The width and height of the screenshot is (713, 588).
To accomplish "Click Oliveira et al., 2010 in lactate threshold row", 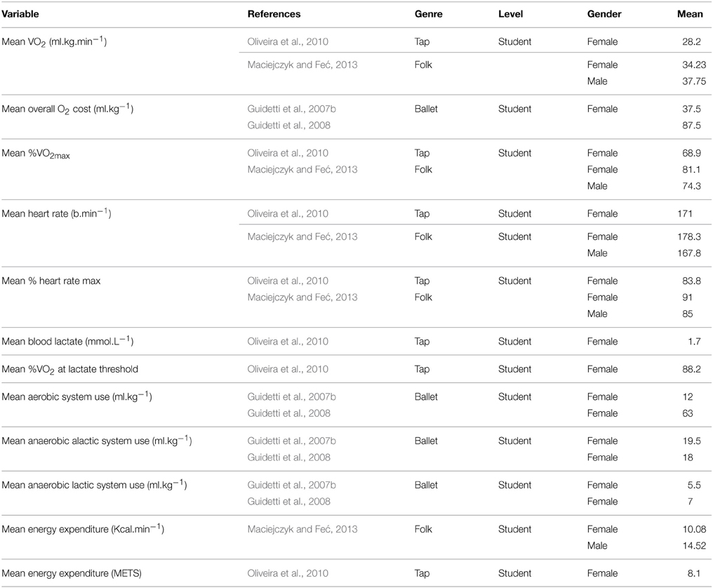I will coord(288,369).
